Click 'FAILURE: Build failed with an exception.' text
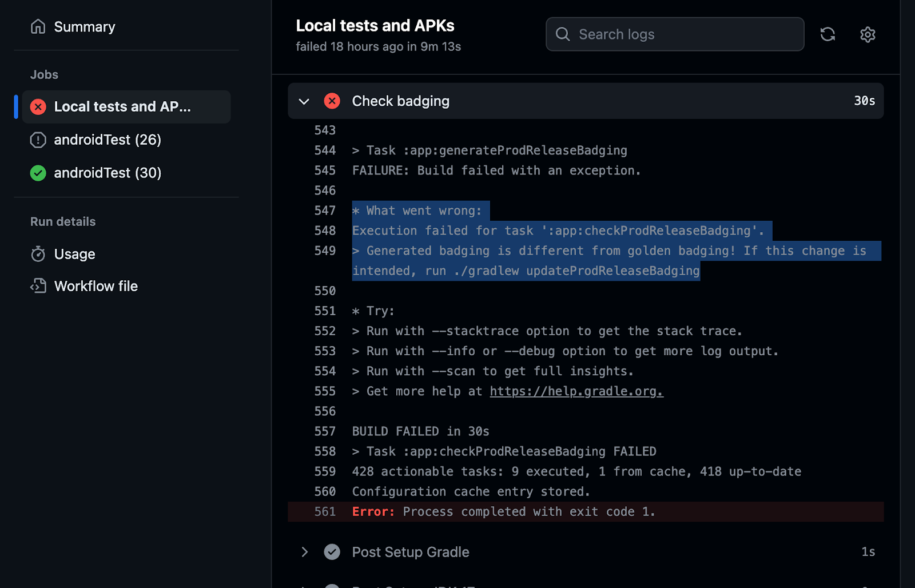This screenshot has width=915, height=588. pos(496,170)
